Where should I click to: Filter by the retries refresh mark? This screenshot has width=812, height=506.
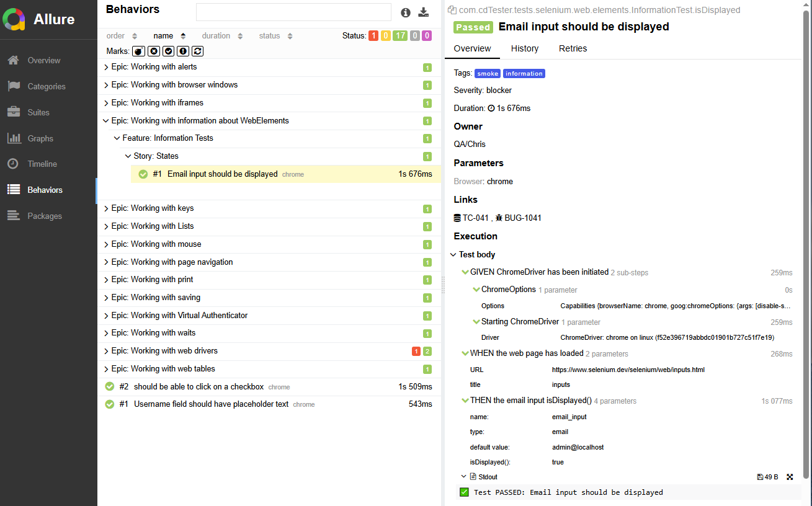[198, 51]
